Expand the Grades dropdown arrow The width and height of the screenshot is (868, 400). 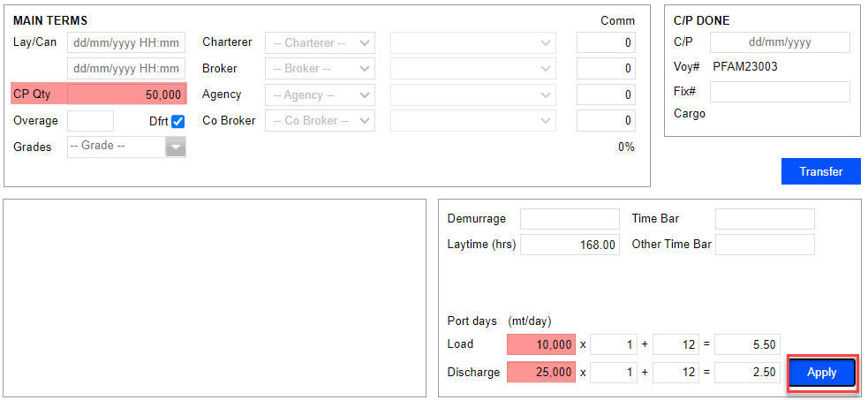(x=176, y=147)
